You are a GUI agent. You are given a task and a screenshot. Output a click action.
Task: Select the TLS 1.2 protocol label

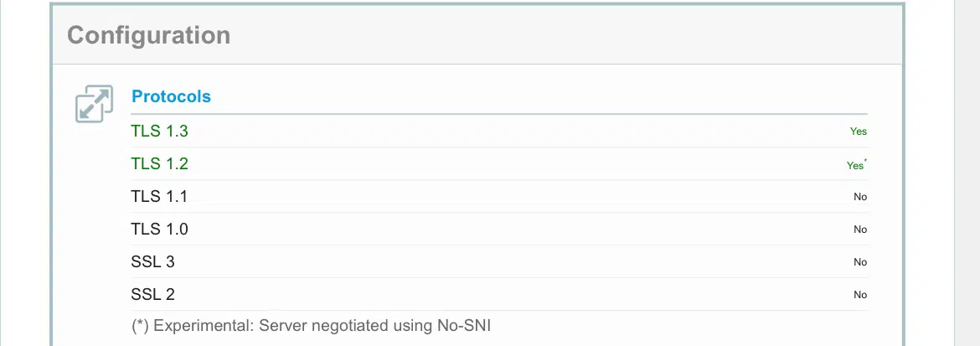[159, 164]
